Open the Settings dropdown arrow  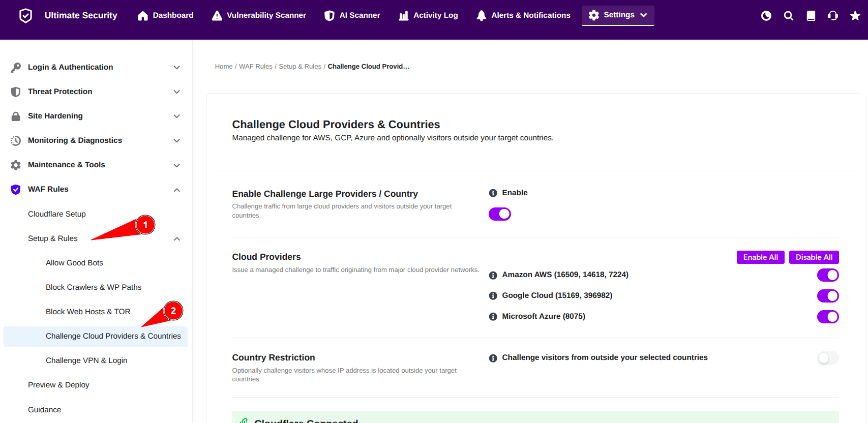point(644,15)
